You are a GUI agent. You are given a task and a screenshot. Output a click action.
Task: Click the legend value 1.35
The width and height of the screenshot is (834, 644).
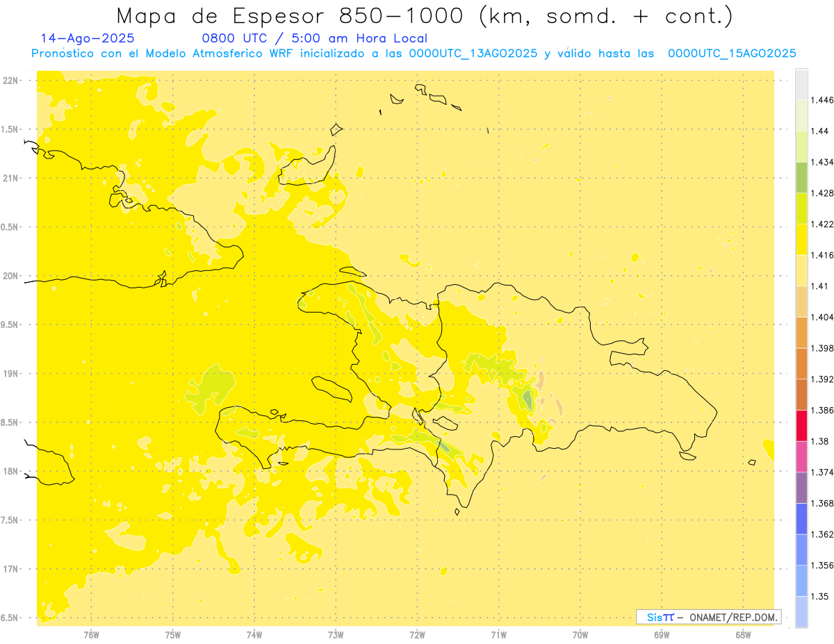tap(821, 597)
